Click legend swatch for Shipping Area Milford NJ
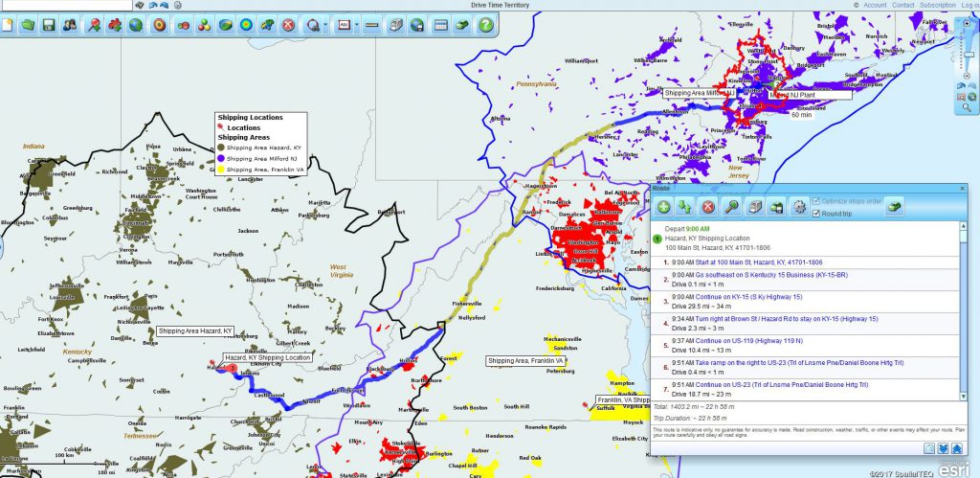 coord(221,158)
